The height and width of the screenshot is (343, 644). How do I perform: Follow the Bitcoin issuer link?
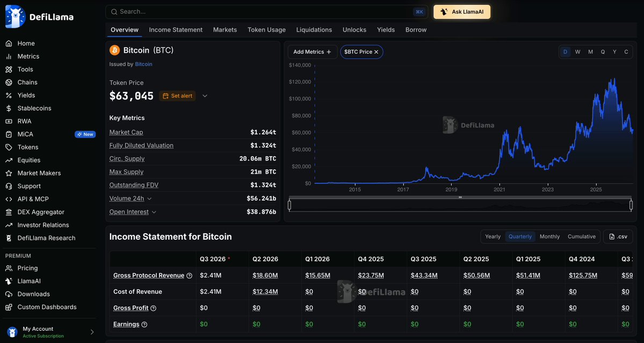(144, 64)
